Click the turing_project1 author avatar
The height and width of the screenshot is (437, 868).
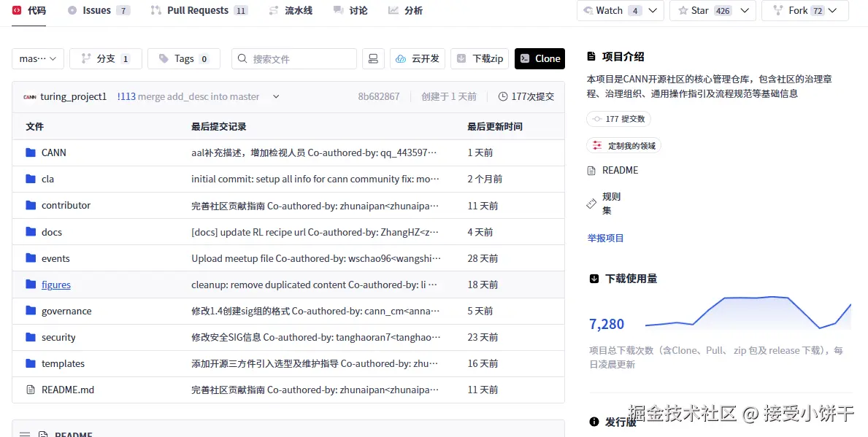click(29, 97)
